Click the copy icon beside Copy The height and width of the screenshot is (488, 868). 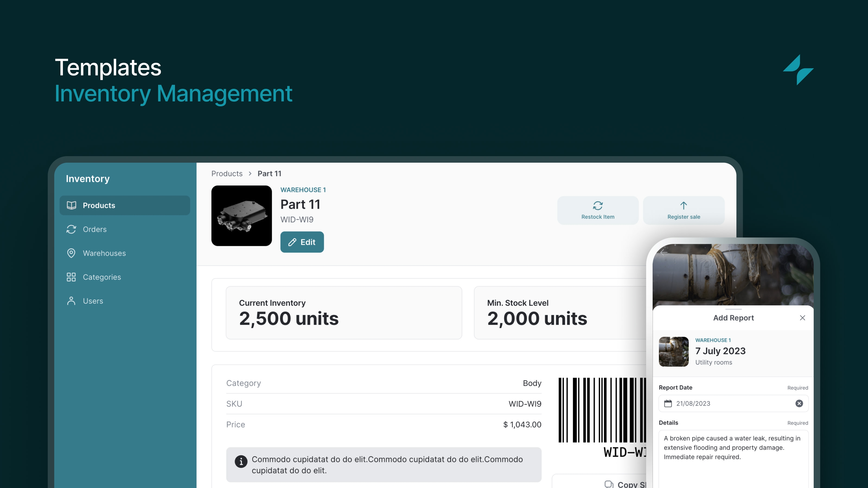click(608, 484)
